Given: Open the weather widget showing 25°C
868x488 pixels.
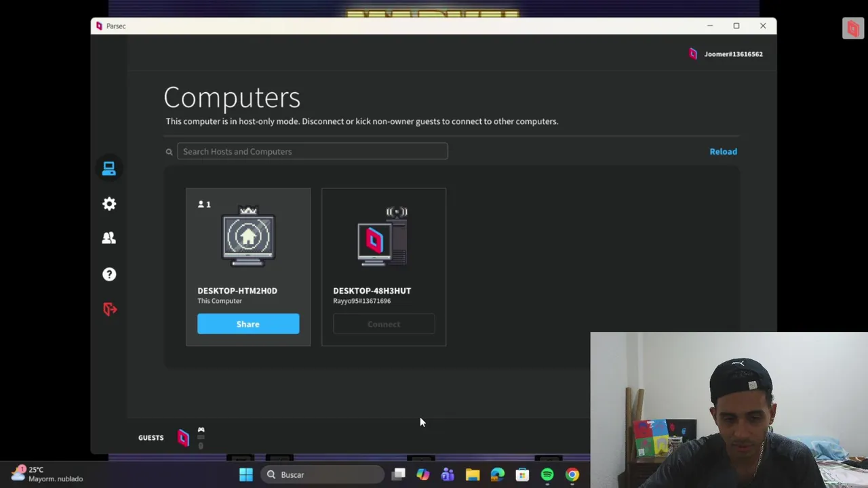Looking at the screenshot, I should (x=47, y=474).
